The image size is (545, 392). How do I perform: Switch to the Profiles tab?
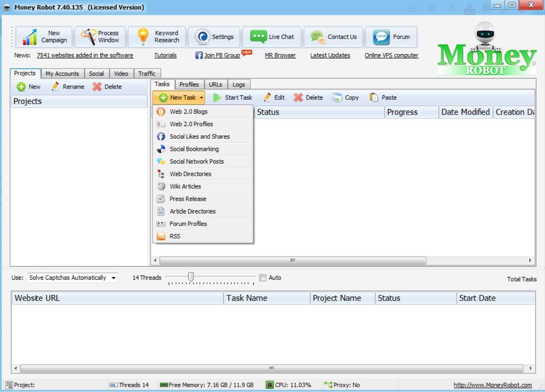189,85
